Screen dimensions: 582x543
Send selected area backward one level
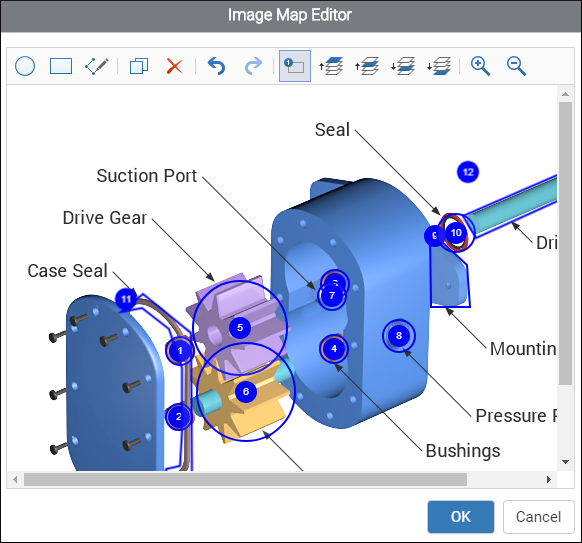pyautogui.click(x=403, y=66)
